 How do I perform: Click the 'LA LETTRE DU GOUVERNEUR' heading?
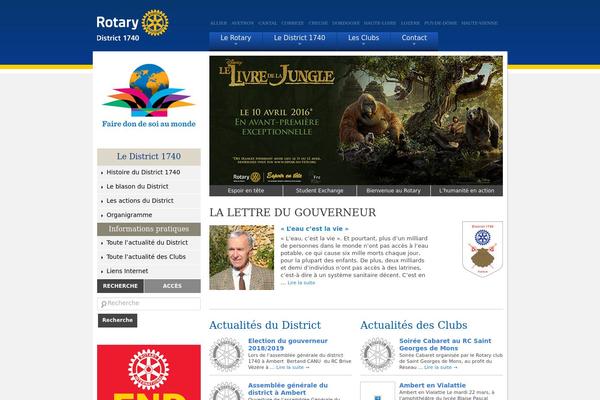(x=293, y=212)
